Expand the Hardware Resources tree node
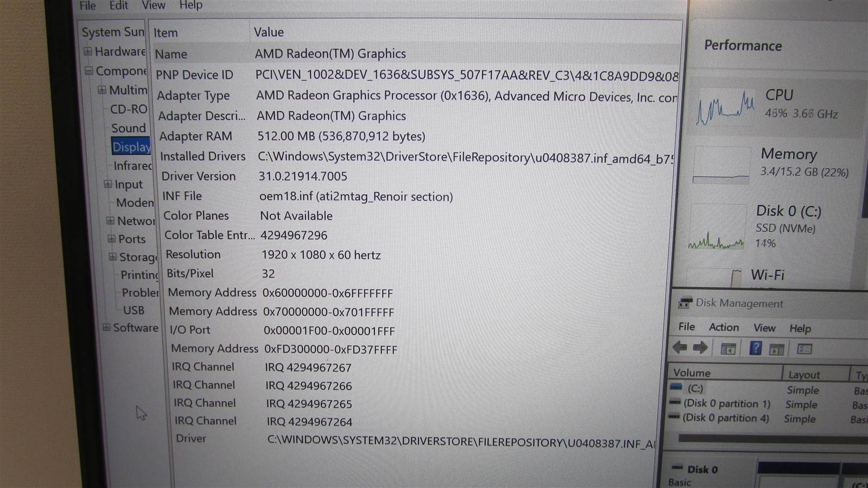Image resolution: width=868 pixels, height=488 pixels. pyautogui.click(x=88, y=52)
